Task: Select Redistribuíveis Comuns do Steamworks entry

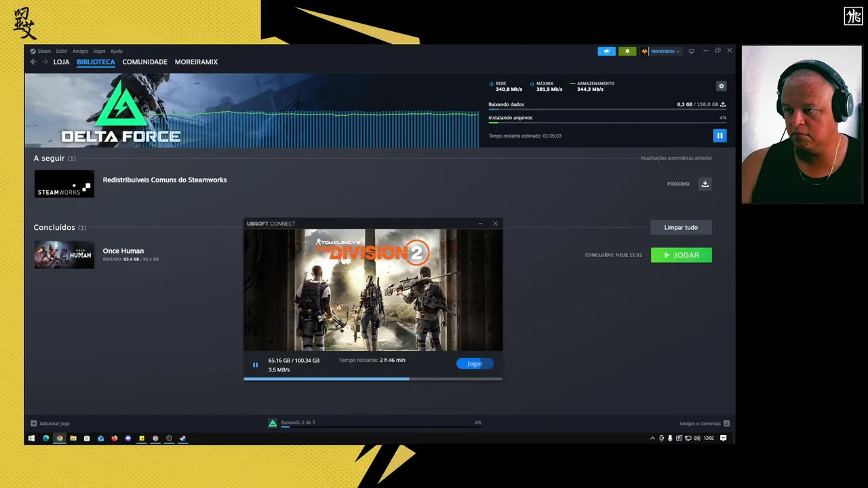Action: pyautogui.click(x=165, y=180)
